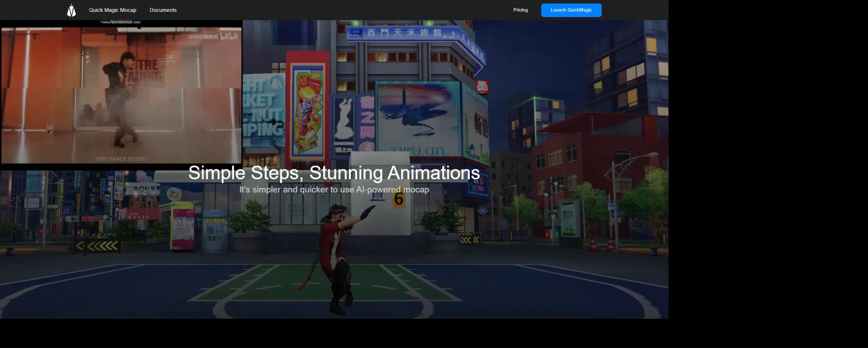Click the pink map kiosk
This screenshot has width=868, height=348.
[x=183, y=226]
